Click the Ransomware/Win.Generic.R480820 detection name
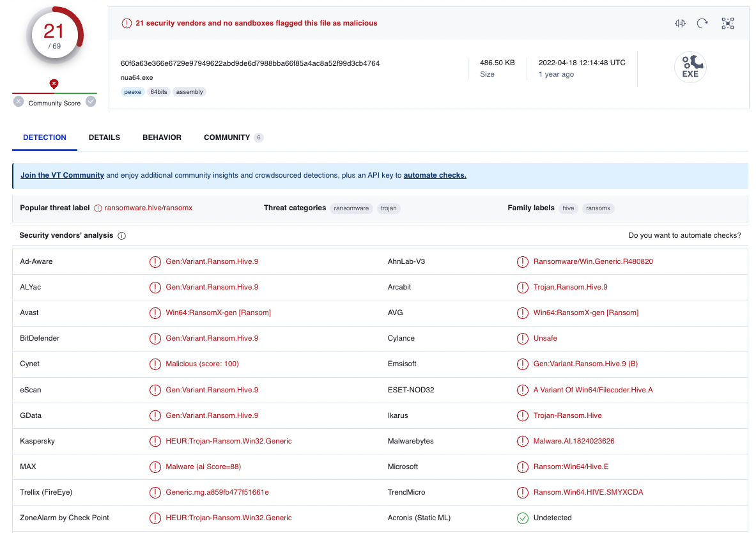This screenshot has width=756, height=533. tap(593, 261)
